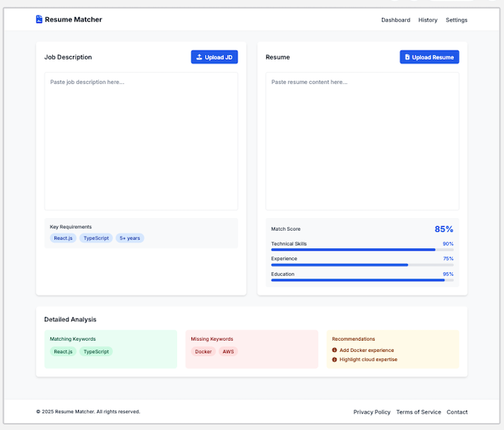Screen dimensions: 504x430
Task: Click the Add Docker experience recommendation
Action: [x=367, y=350]
